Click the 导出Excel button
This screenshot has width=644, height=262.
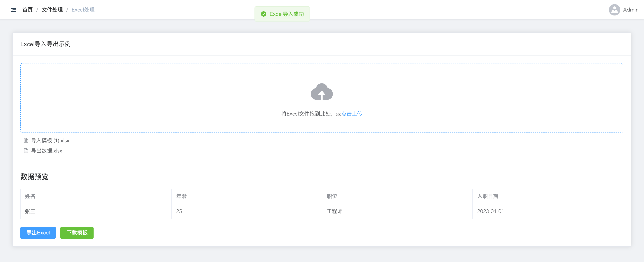tap(38, 233)
